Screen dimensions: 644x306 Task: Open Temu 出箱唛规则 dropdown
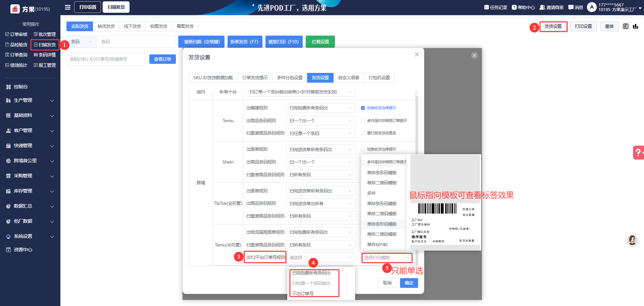(x=320, y=108)
